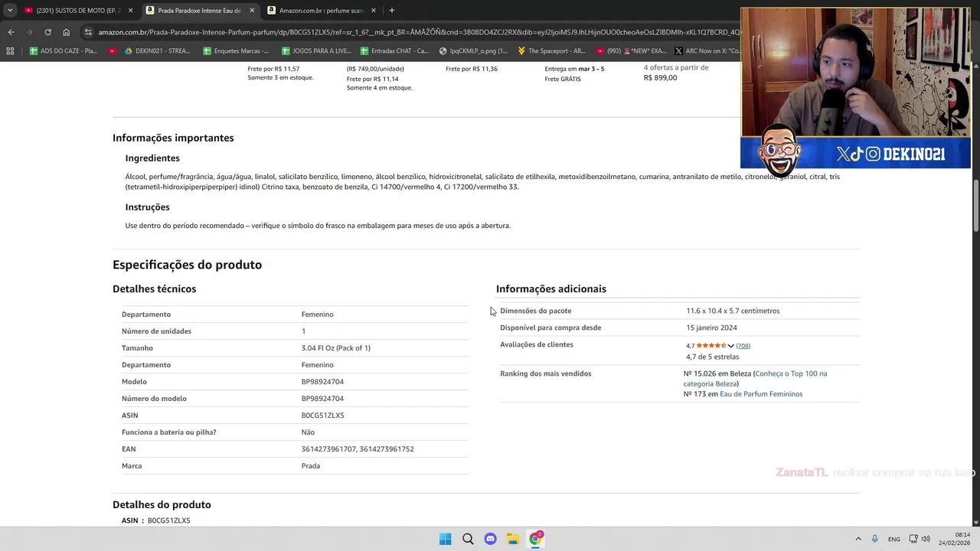
Task: Open the apps grid in bookmarks bar
Action: click(10, 51)
